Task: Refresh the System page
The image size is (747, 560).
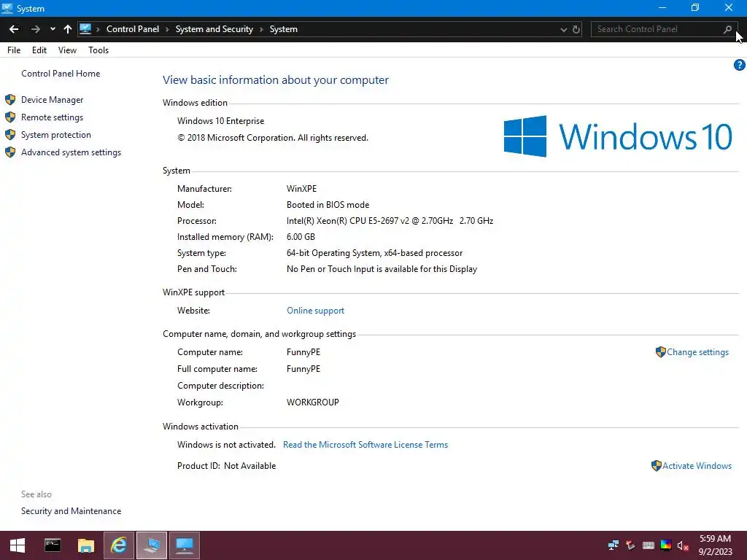Action: click(x=576, y=29)
